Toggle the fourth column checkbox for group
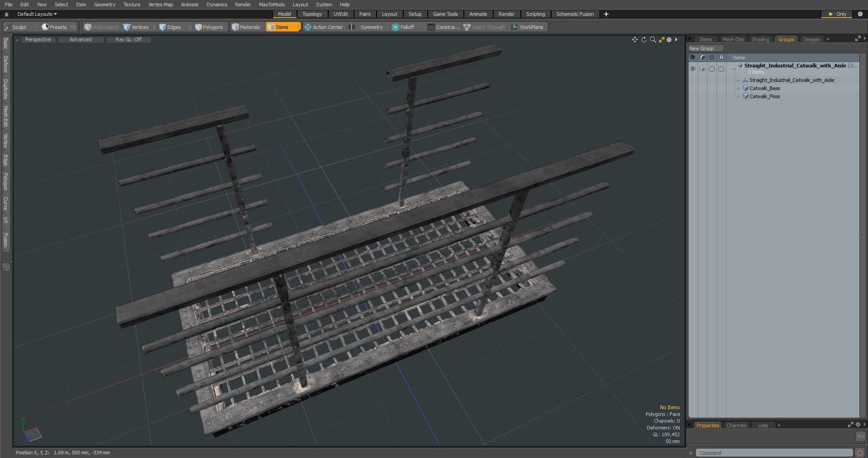Image resolution: width=868 pixels, height=458 pixels. (721, 69)
